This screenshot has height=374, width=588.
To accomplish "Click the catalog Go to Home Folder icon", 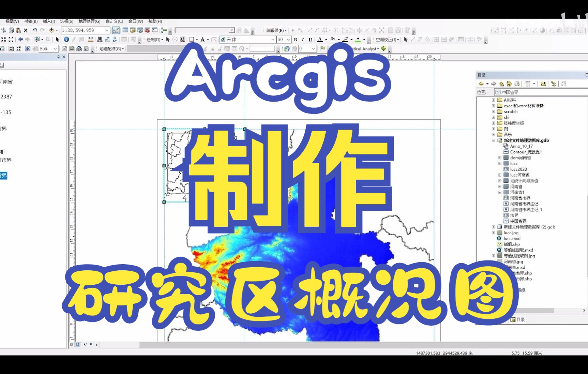I will click(x=509, y=84).
